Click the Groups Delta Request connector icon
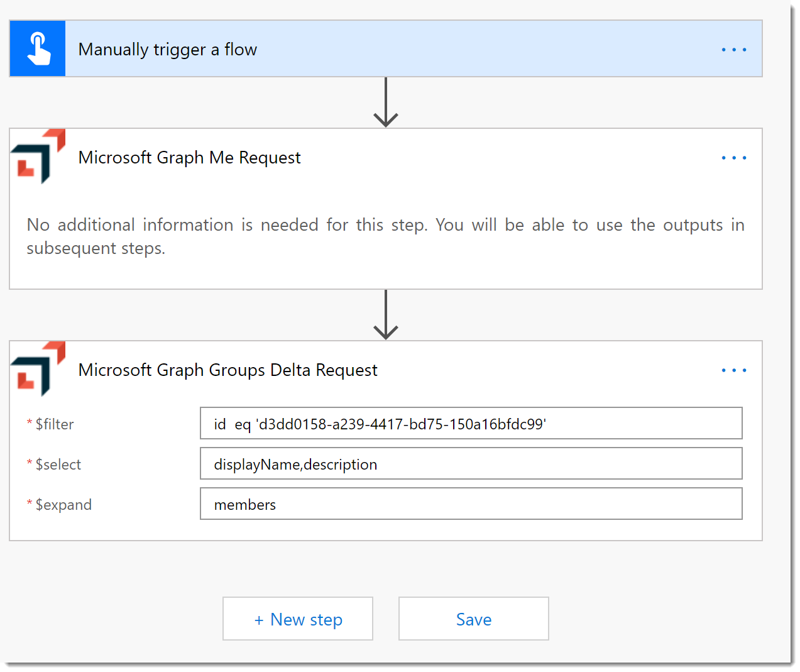800x672 pixels. point(38,370)
